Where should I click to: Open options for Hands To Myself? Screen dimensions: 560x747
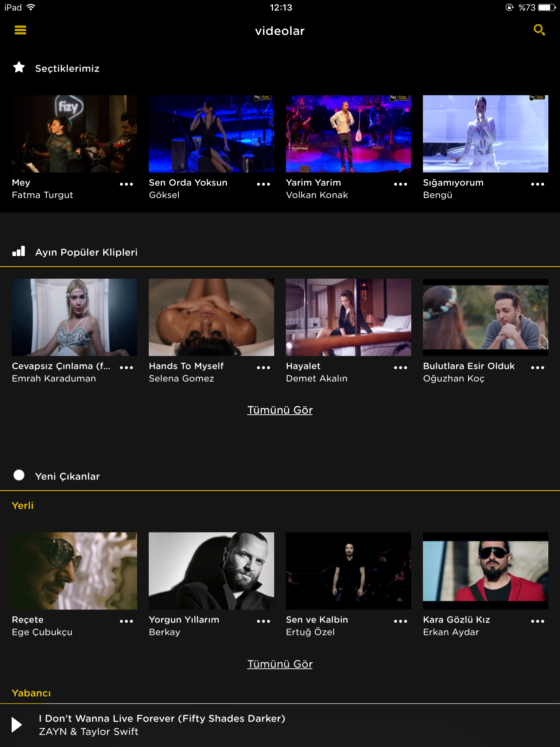click(264, 368)
